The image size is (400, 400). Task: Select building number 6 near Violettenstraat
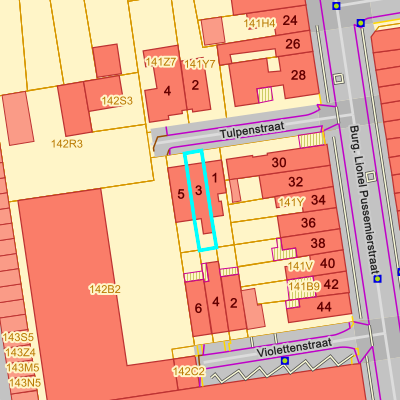point(198,308)
